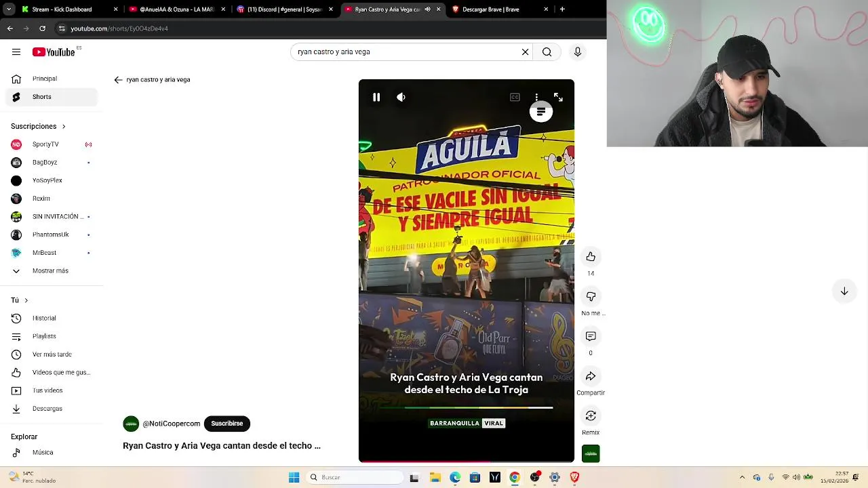Like the Short with thumbs up
This screenshot has width=868, height=488.
(591, 257)
